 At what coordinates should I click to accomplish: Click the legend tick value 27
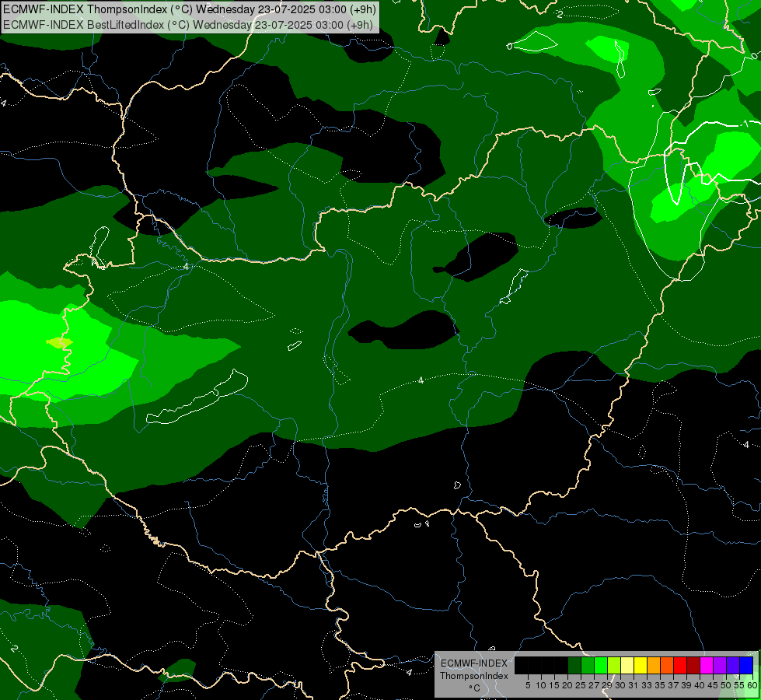coord(594,685)
